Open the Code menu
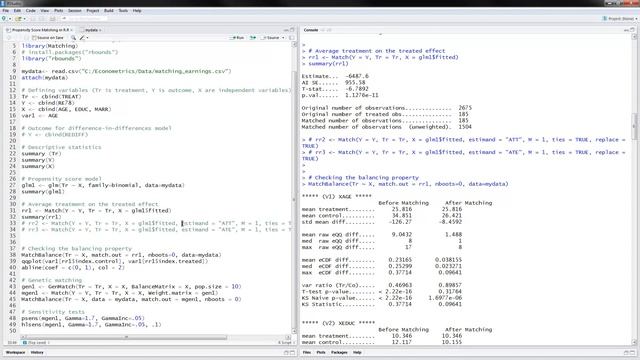The height and width of the screenshot is (360, 640). pos(31,11)
